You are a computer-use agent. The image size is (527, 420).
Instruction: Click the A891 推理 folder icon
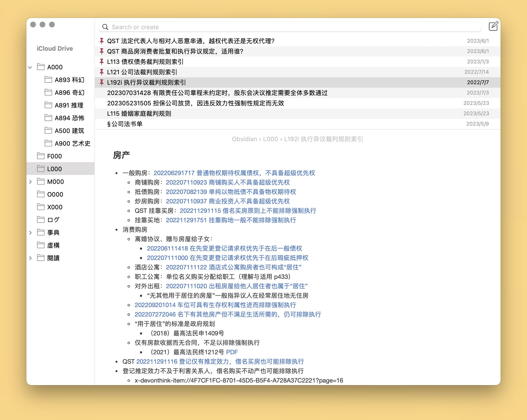coord(48,105)
